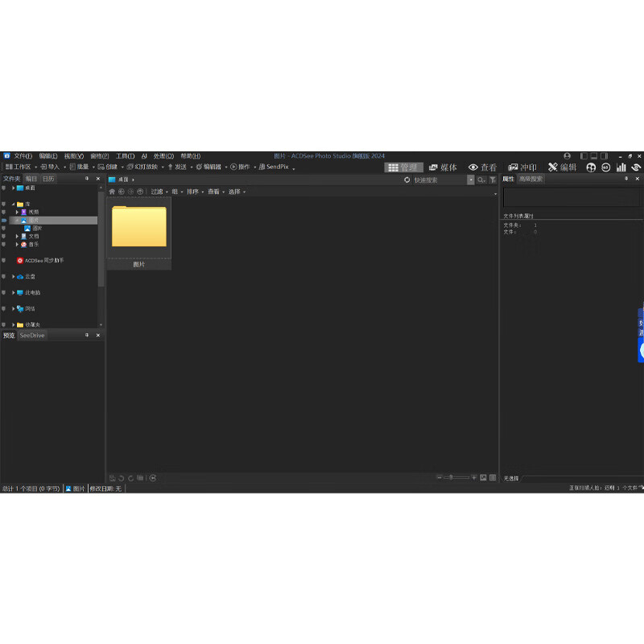Switch to the 日历 (Calendar) tab
Screen dimensions: 644x644
point(48,180)
